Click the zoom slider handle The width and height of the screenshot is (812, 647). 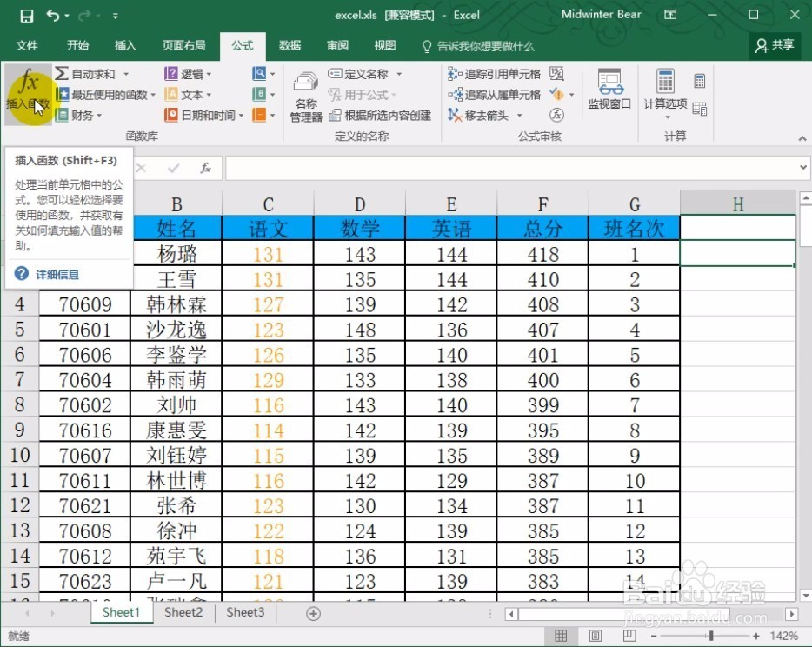pos(711,636)
